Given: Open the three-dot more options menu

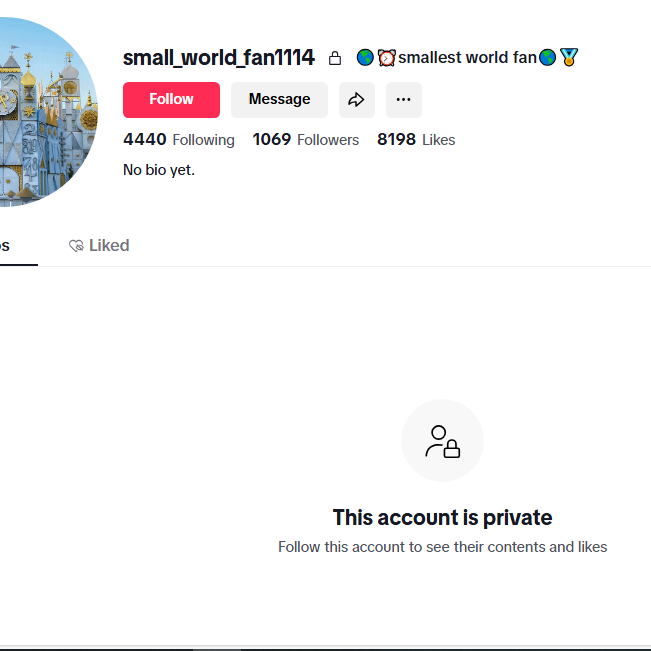Looking at the screenshot, I should [404, 100].
